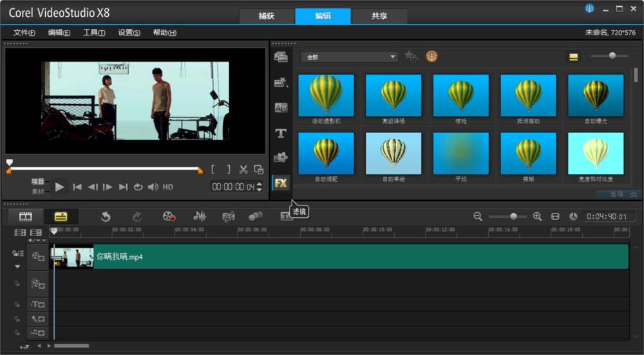This screenshot has height=355, width=644.
Task: Toggle ripple lock for the title track
Action: click(x=17, y=305)
